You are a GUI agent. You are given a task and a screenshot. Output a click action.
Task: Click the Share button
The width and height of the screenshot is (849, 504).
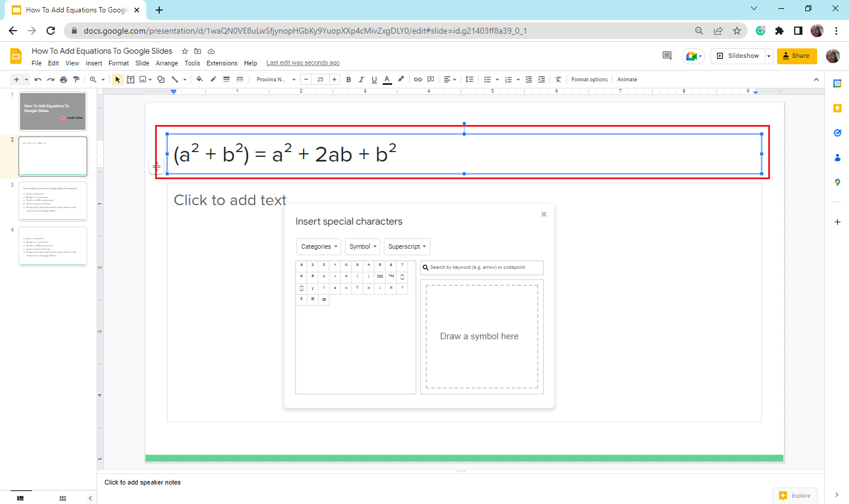click(797, 56)
